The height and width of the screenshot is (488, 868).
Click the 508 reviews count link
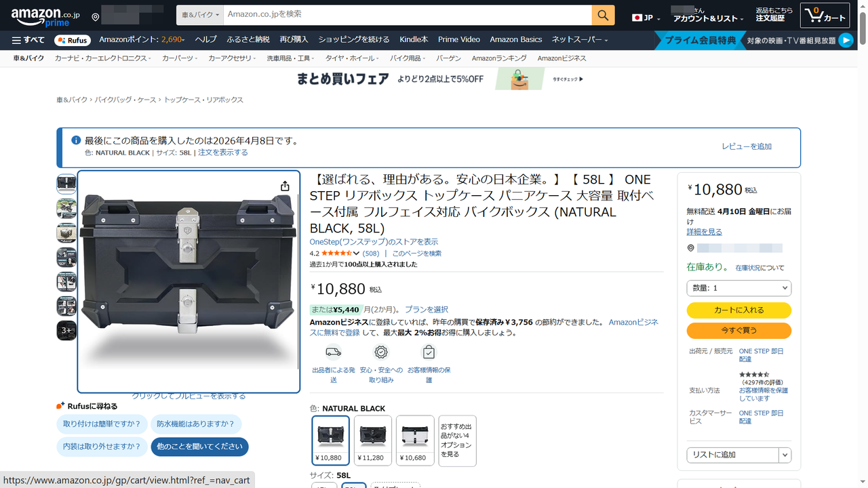371,253
